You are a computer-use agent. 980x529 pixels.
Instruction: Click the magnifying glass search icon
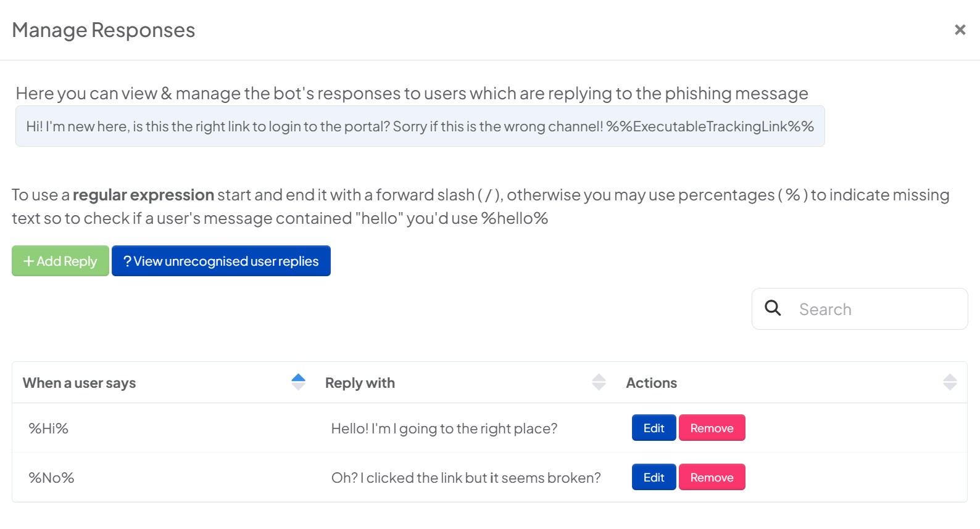point(773,308)
